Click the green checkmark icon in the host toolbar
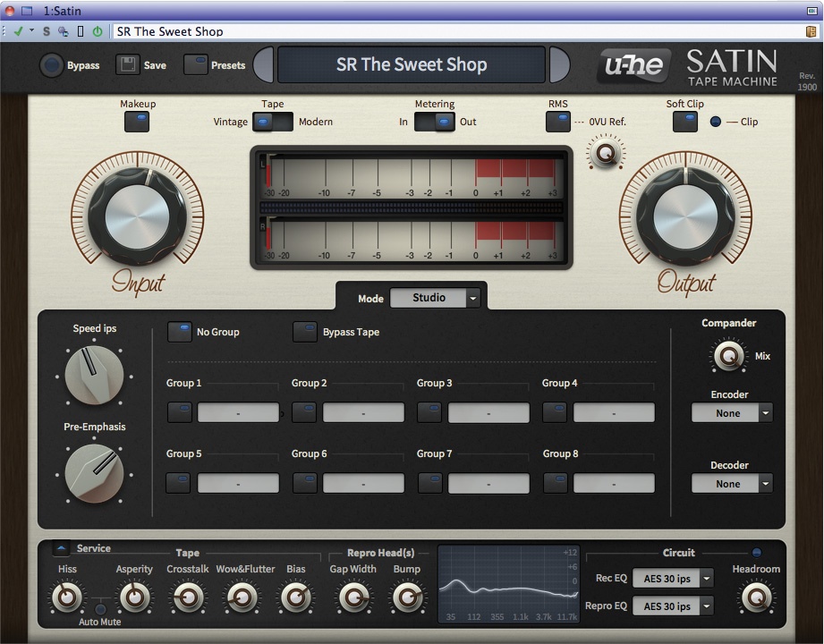The width and height of the screenshot is (824, 644). coord(21,30)
